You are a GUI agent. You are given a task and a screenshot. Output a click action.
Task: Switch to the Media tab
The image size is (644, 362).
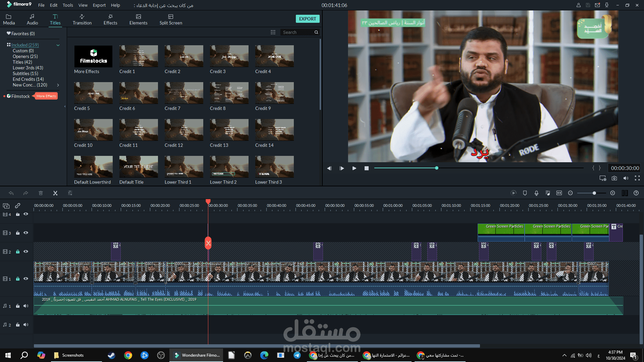coord(9,19)
